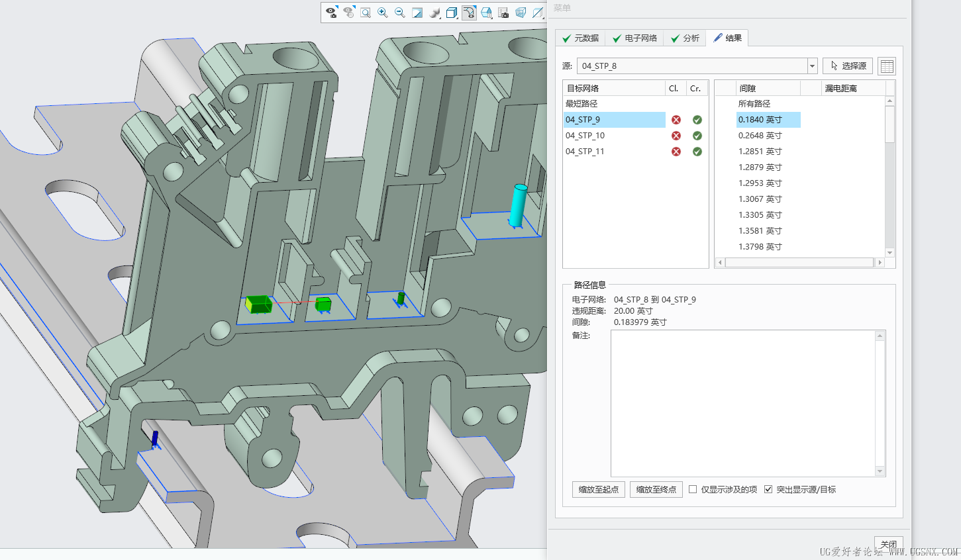Click the section clipping plane icon

click(538, 13)
